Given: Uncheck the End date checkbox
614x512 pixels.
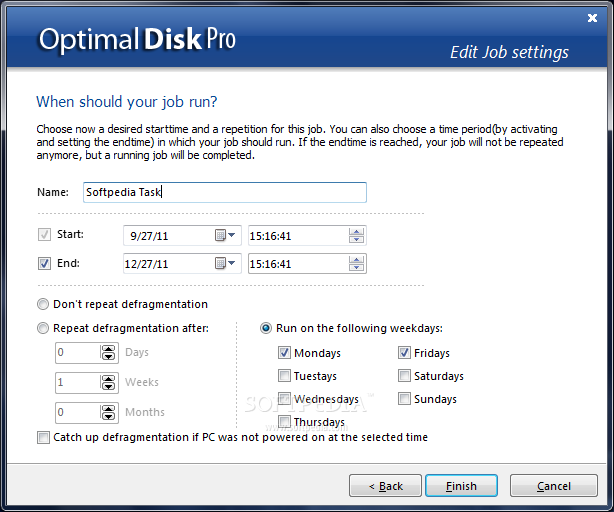Looking at the screenshot, I should pyautogui.click(x=44, y=263).
